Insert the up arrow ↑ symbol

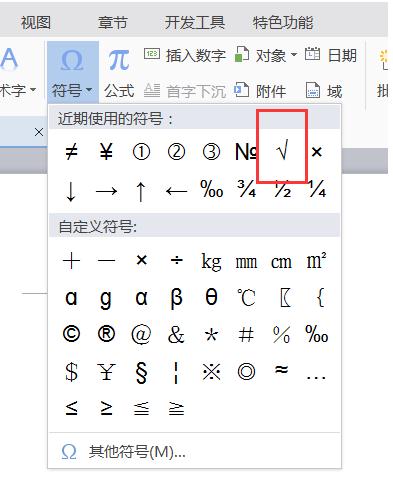[141, 191]
